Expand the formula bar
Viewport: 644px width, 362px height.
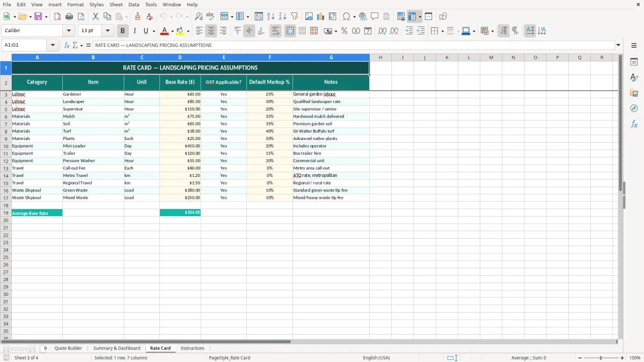pyautogui.click(x=618, y=45)
